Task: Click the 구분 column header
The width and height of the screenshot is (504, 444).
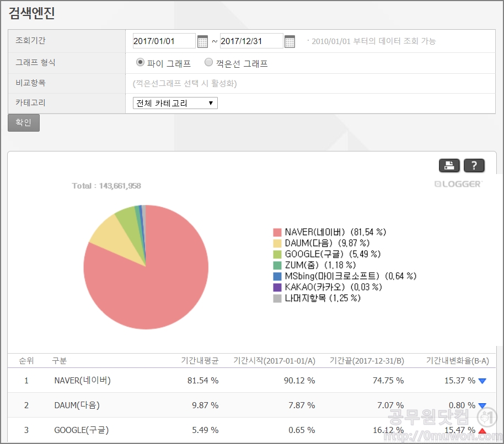Action: (x=59, y=361)
